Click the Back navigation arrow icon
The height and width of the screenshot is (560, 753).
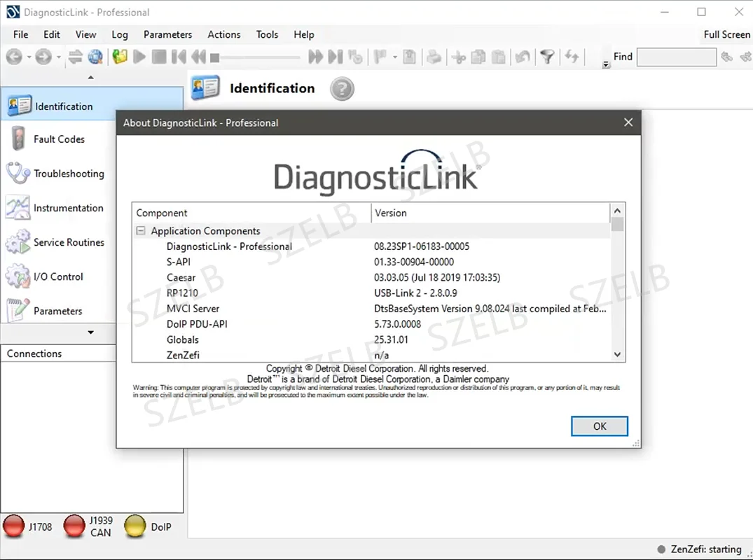pos(14,57)
